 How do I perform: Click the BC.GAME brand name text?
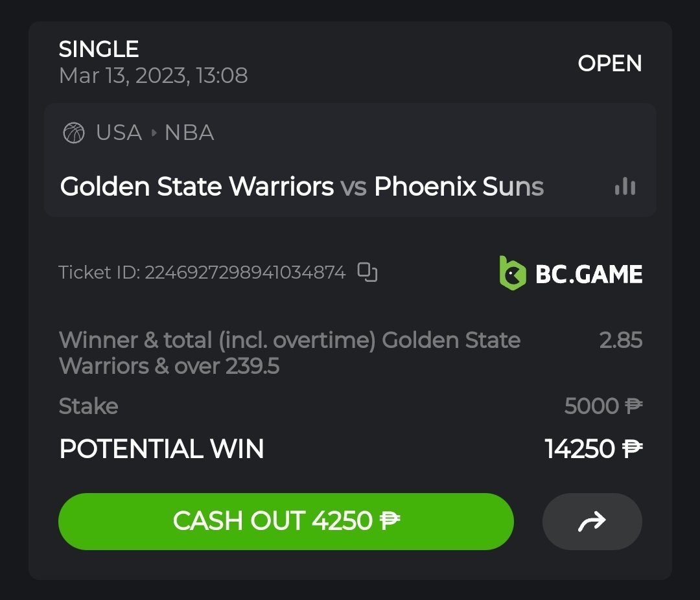(589, 274)
